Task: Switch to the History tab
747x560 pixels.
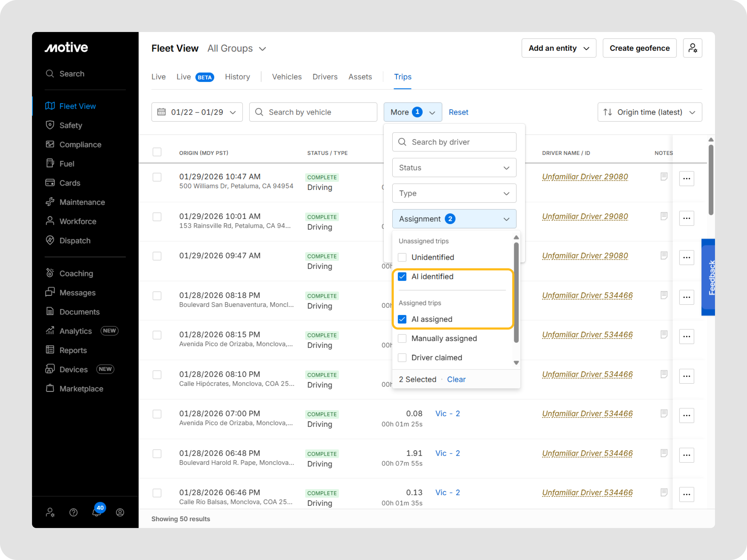Action: coord(237,77)
